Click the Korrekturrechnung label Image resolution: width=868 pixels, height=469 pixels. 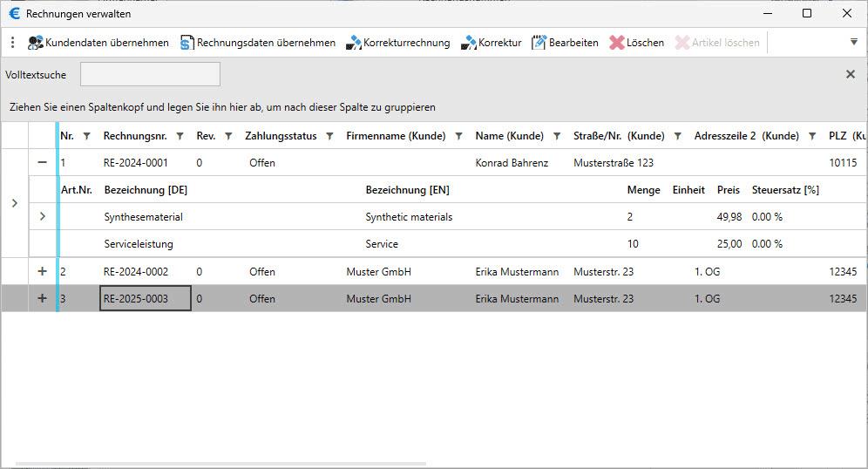(406, 43)
